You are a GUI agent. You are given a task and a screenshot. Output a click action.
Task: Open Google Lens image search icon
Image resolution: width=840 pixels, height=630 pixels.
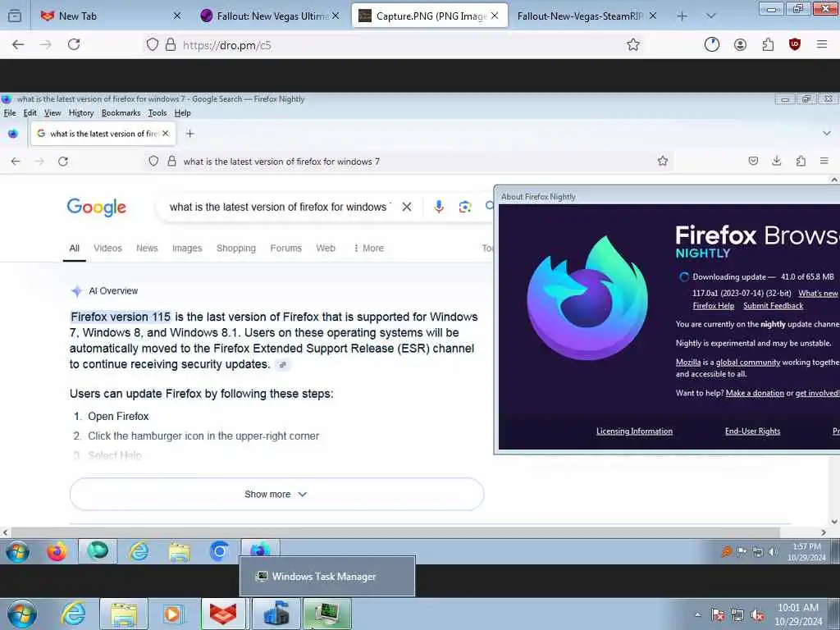pyautogui.click(x=465, y=207)
